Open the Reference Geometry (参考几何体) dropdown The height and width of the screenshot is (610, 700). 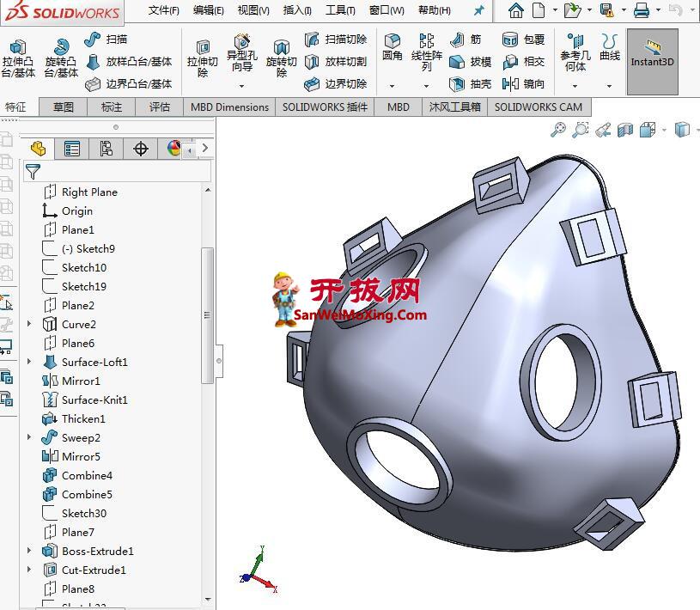coord(575,86)
